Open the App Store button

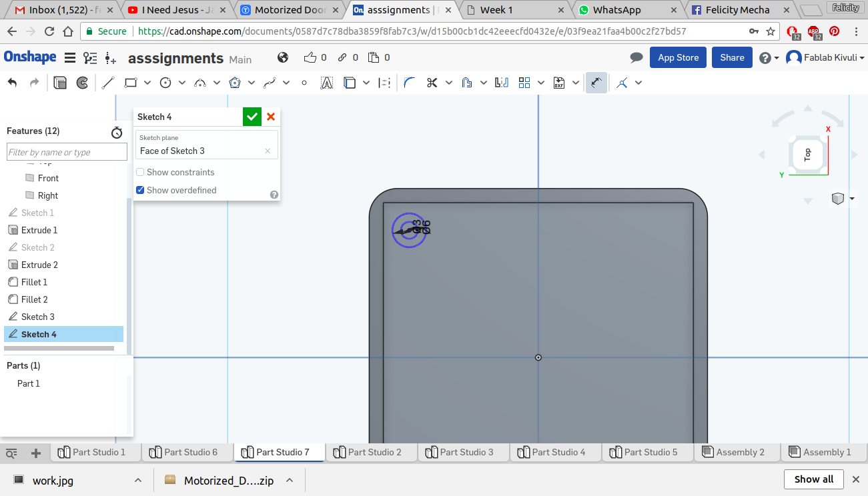(678, 57)
